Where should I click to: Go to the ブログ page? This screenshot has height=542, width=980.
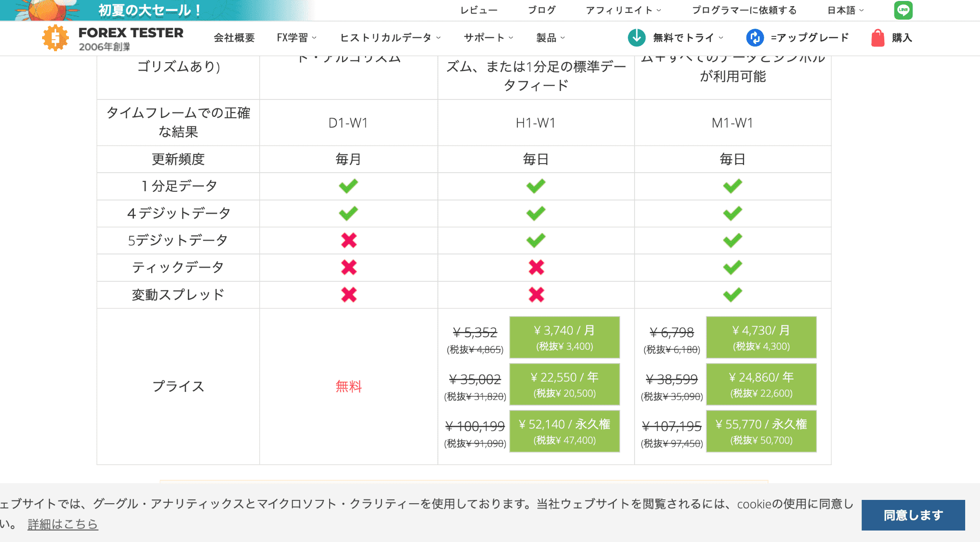(542, 10)
